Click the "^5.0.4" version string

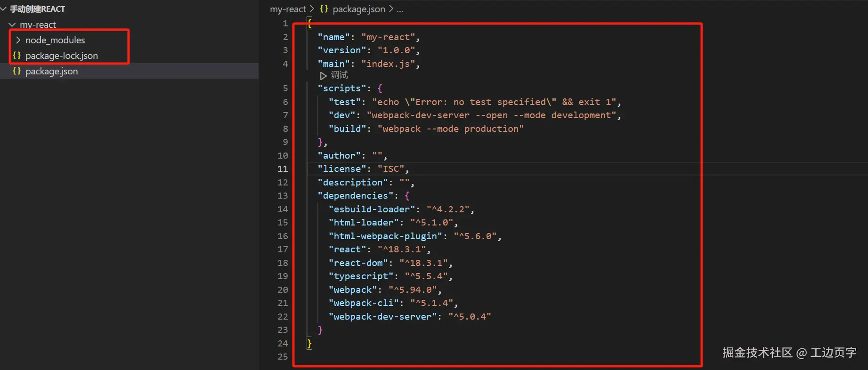[470, 317]
